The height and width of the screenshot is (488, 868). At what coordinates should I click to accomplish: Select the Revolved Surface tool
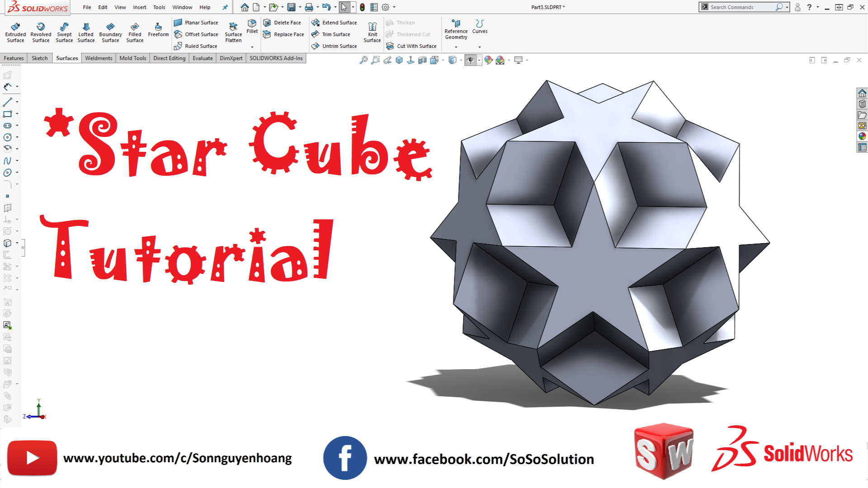[x=40, y=32]
